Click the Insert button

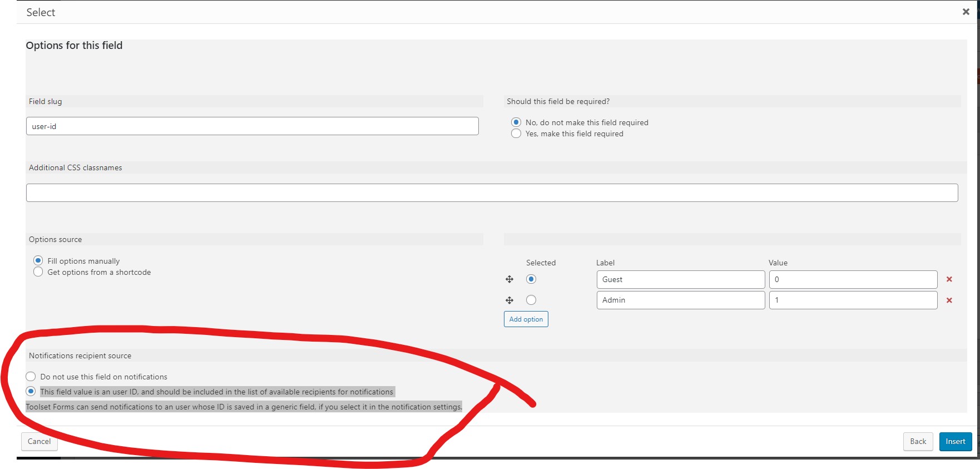point(956,442)
